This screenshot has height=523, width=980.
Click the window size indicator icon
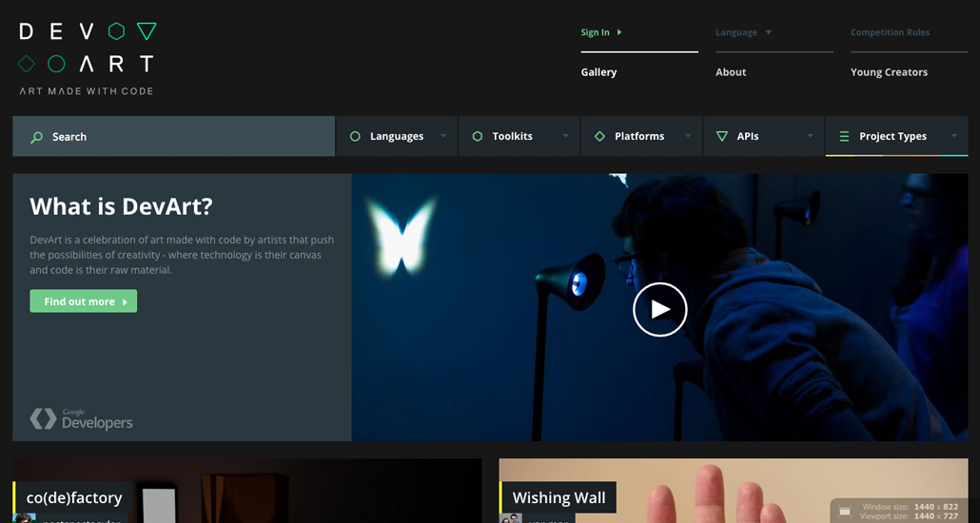[x=844, y=511]
